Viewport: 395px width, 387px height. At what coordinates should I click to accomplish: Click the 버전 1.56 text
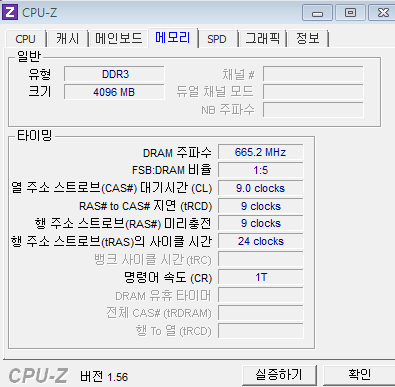click(x=104, y=377)
